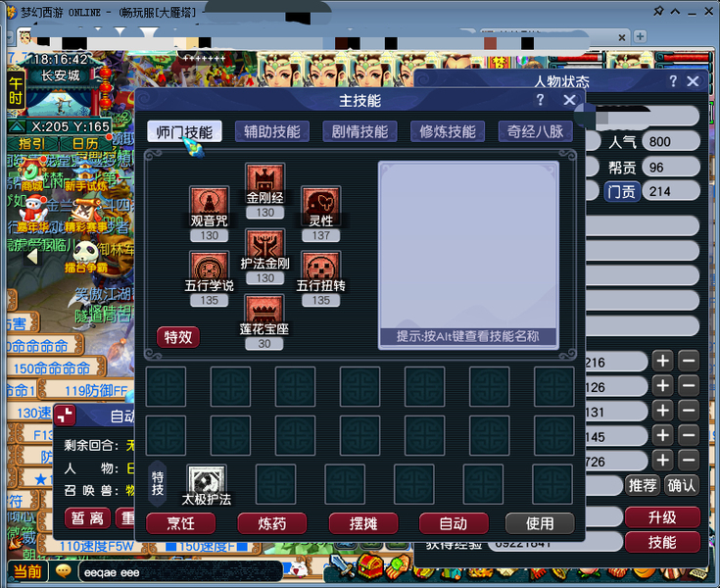
Task: Open the red treasure chest icon
Action: point(371,565)
